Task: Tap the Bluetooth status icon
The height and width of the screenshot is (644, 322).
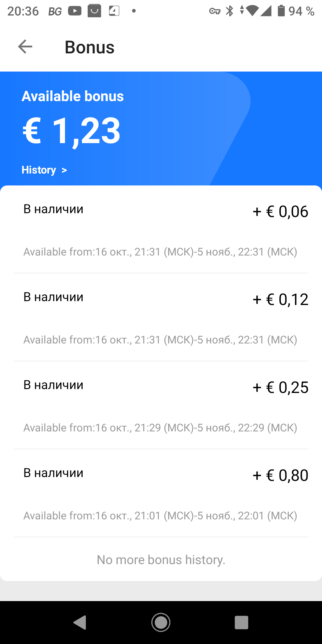Action: (x=230, y=11)
